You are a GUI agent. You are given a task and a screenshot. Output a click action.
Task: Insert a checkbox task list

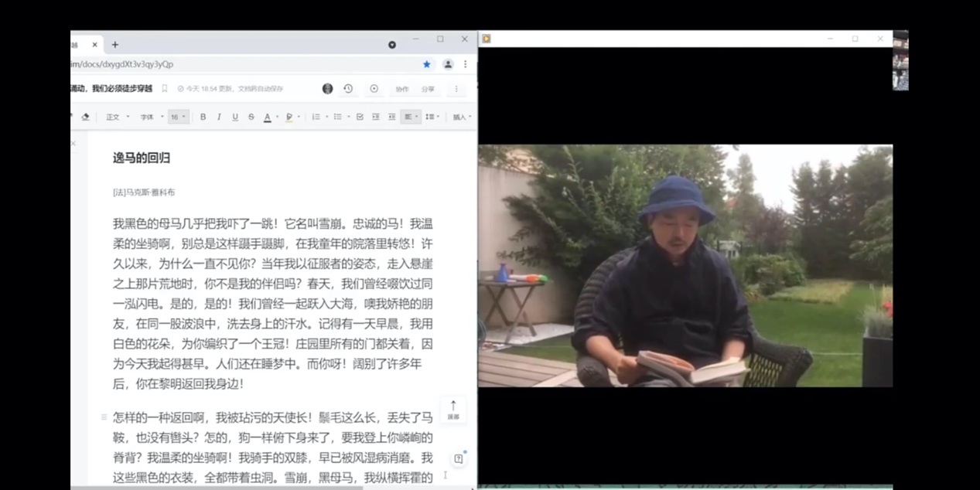(360, 117)
